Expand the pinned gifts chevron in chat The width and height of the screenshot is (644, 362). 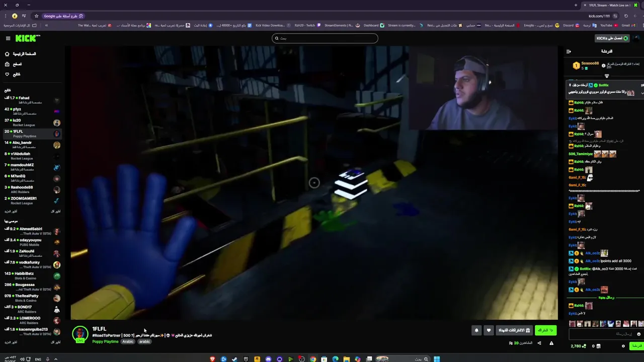click(x=607, y=76)
